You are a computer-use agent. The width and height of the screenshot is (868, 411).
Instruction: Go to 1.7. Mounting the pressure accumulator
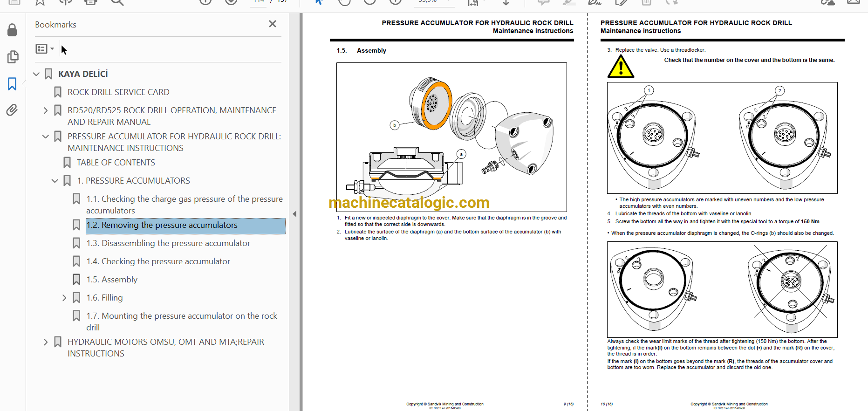point(182,322)
